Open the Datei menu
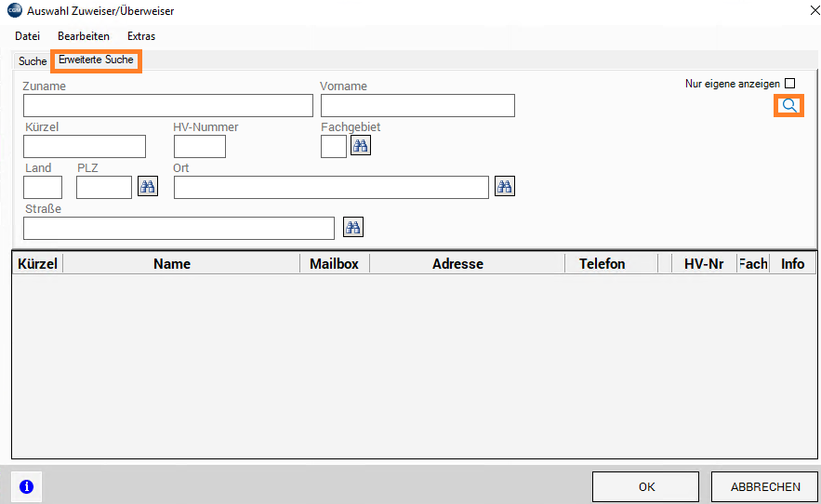Viewport: 821px width, 504px height. coord(28,36)
